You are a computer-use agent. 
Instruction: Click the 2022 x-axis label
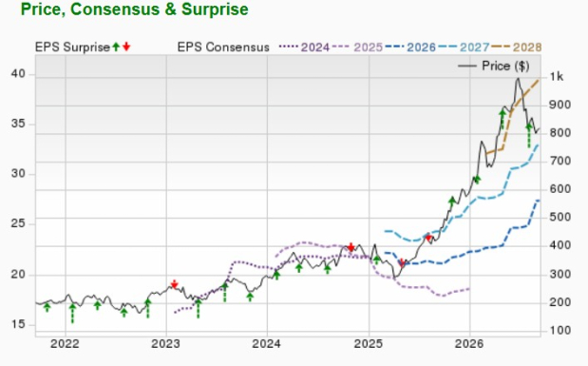(65, 344)
